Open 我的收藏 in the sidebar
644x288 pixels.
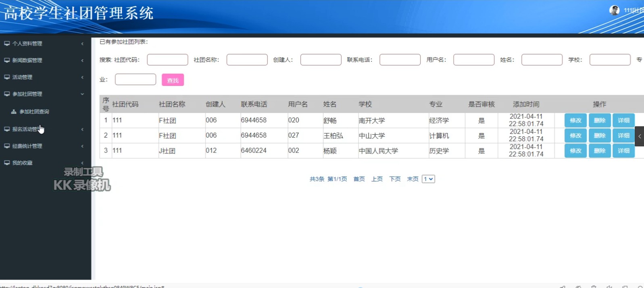[22, 163]
